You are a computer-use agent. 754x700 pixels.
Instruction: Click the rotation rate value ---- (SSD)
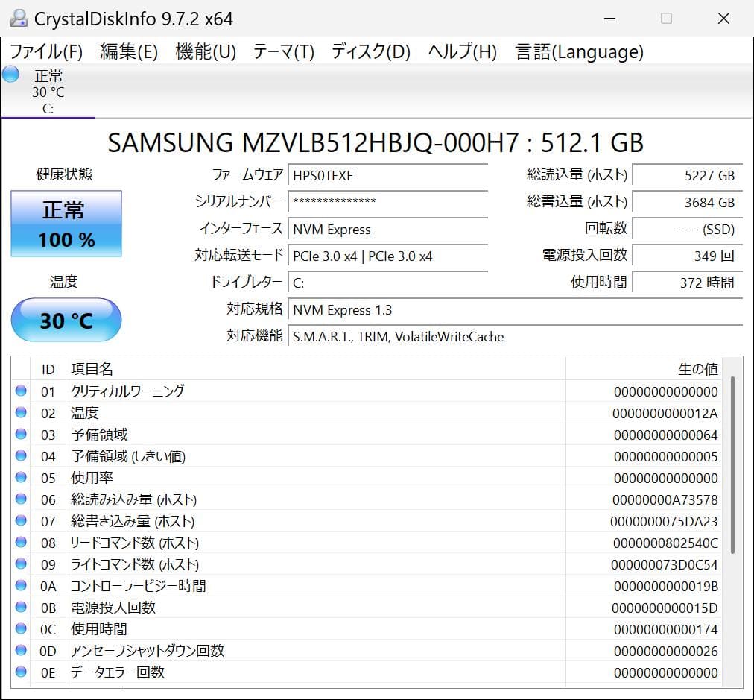(687, 229)
